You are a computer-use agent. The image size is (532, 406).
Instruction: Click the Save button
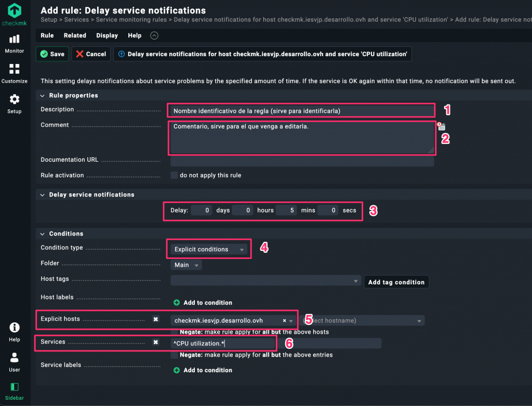click(x=52, y=54)
